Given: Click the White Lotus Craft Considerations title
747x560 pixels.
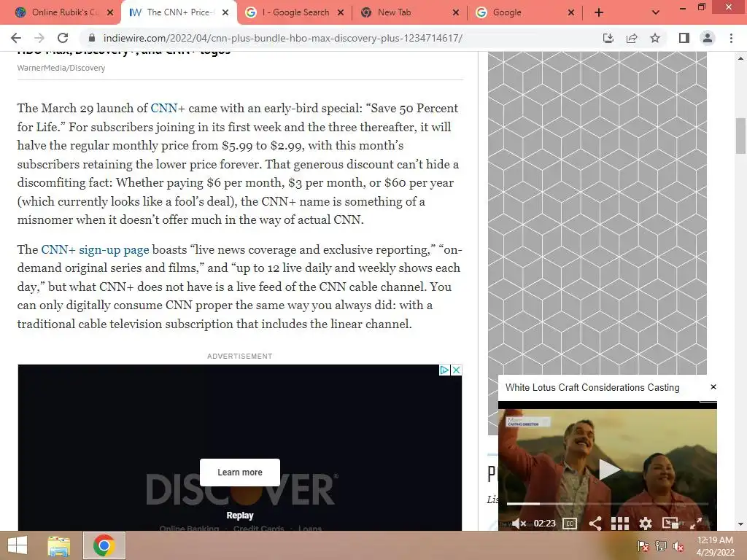Looking at the screenshot, I should 592,388.
